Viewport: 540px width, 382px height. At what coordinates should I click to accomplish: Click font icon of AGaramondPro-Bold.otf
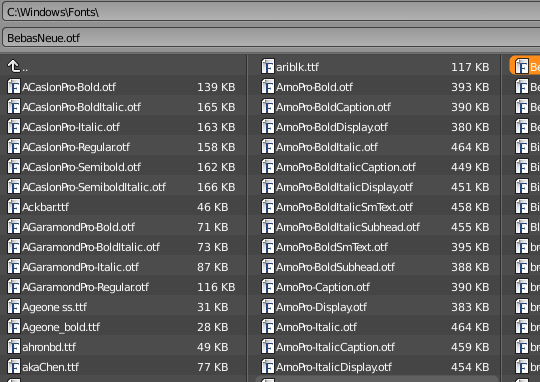coord(14,226)
